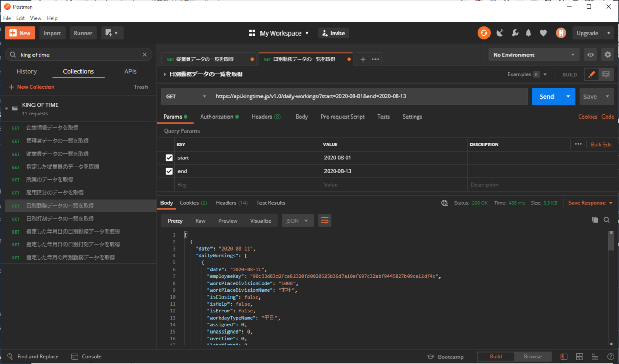Screen dimensions: 619x364
Task: Select the pencil build mode icon
Action: tap(592, 74)
